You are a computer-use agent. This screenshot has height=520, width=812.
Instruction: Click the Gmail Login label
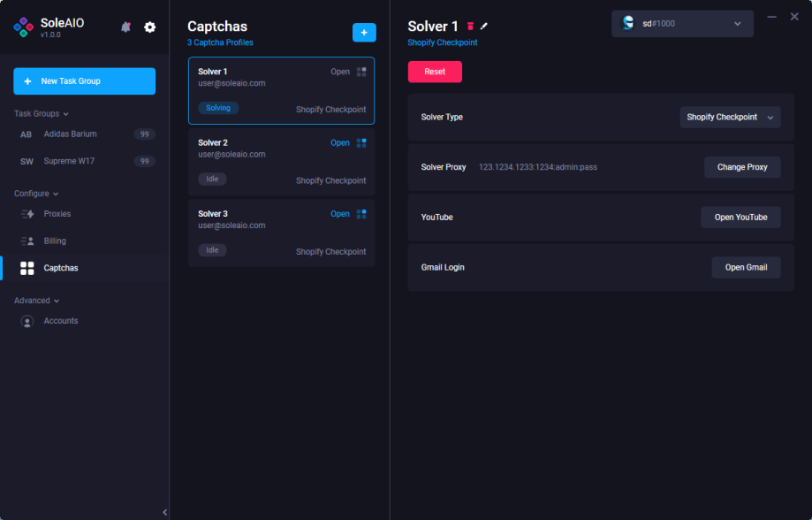(x=443, y=268)
